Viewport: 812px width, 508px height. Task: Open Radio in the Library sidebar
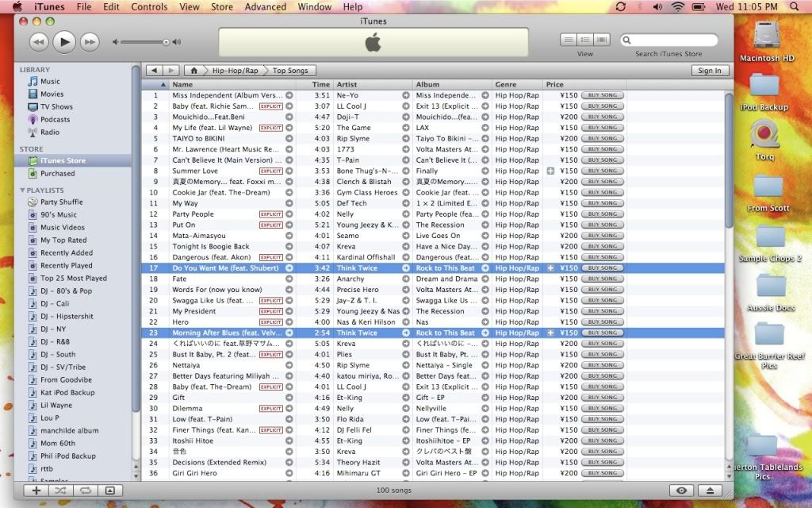click(x=49, y=133)
